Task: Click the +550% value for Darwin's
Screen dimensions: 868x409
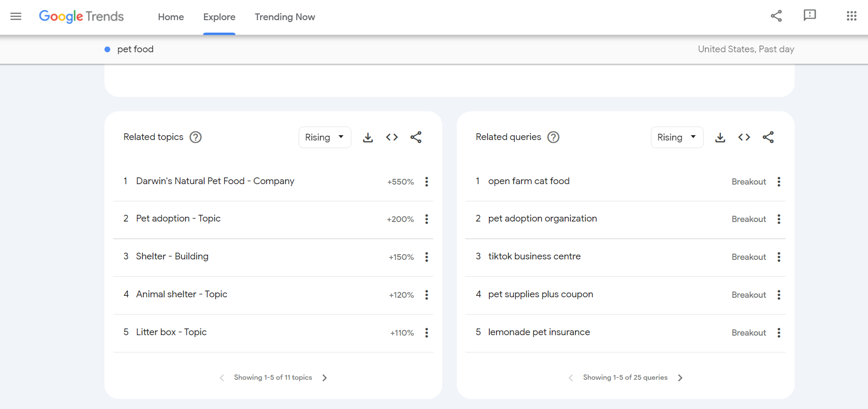Action: click(401, 182)
